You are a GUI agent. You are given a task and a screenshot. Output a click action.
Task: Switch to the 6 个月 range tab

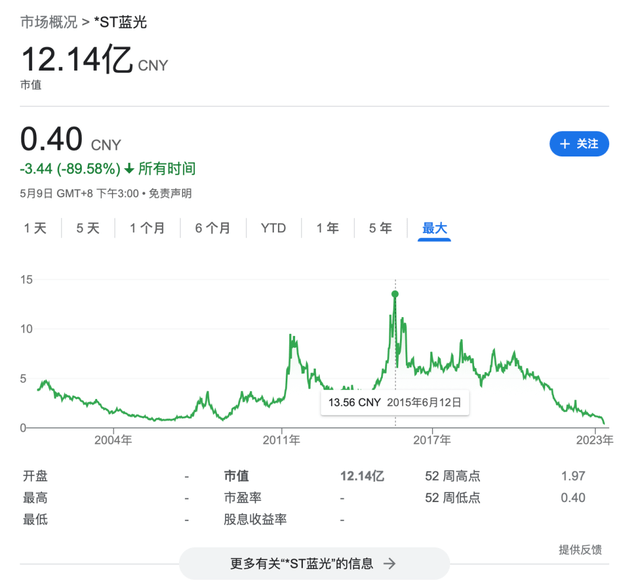[213, 228]
